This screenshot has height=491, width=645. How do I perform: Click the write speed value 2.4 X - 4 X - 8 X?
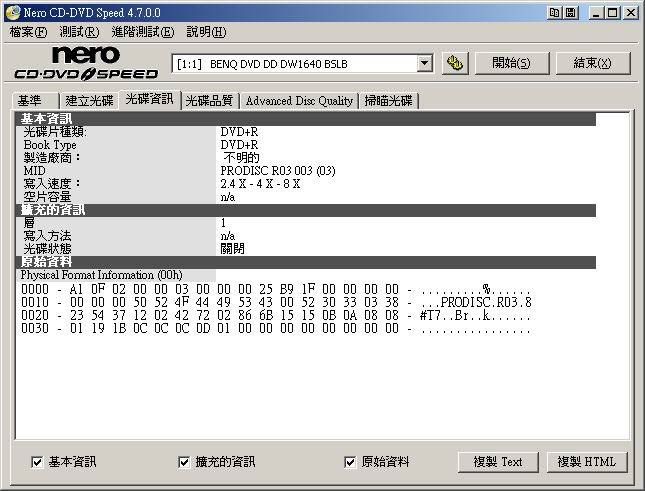(260, 184)
